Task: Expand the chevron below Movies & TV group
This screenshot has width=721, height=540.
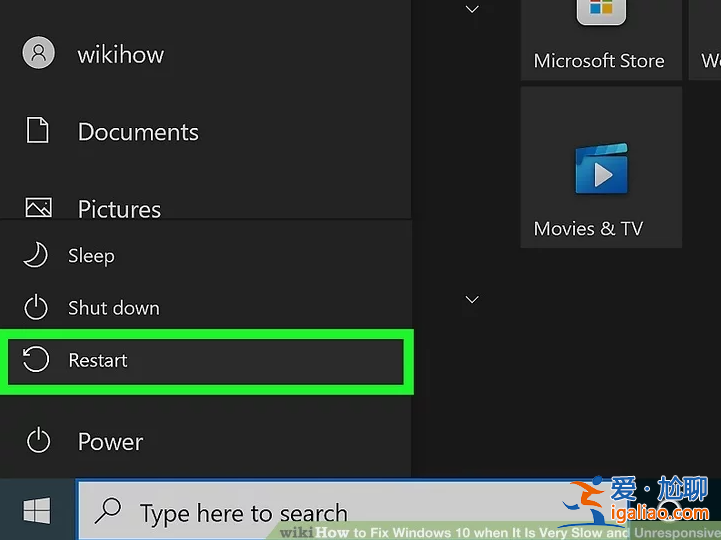Action: coord(472,299)
